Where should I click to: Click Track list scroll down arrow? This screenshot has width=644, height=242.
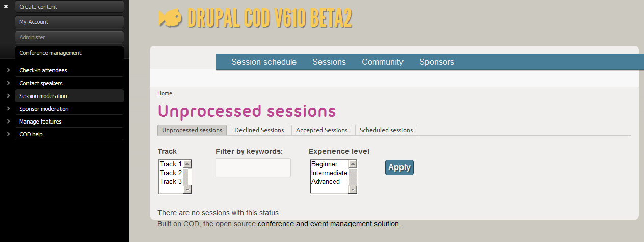click(187, 189)
